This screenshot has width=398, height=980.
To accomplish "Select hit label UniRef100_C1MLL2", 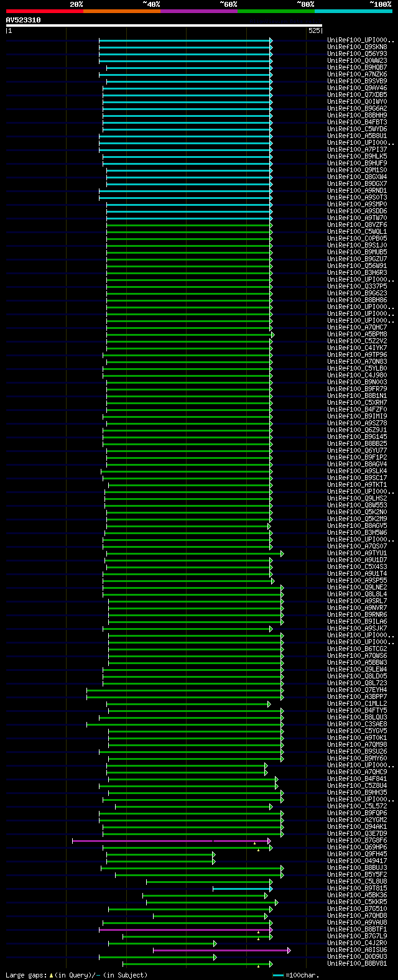I will (357, 703).
